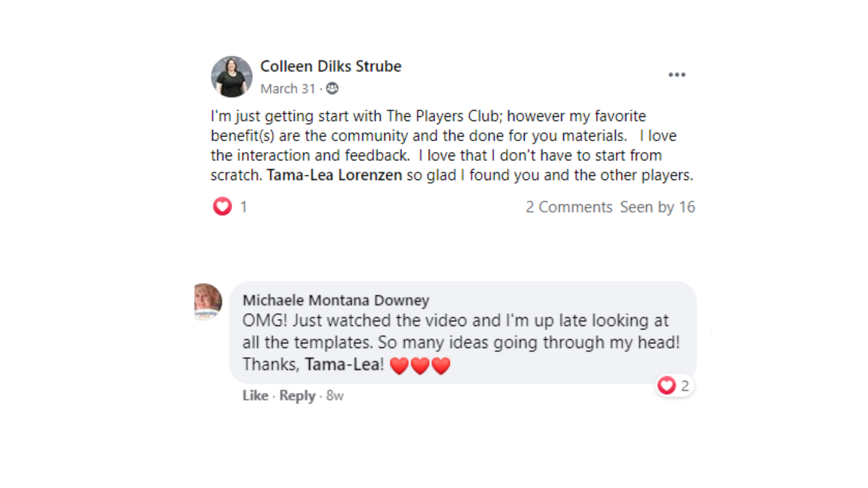Open the Colleen Dilks Strube name link

pos(331,66)
